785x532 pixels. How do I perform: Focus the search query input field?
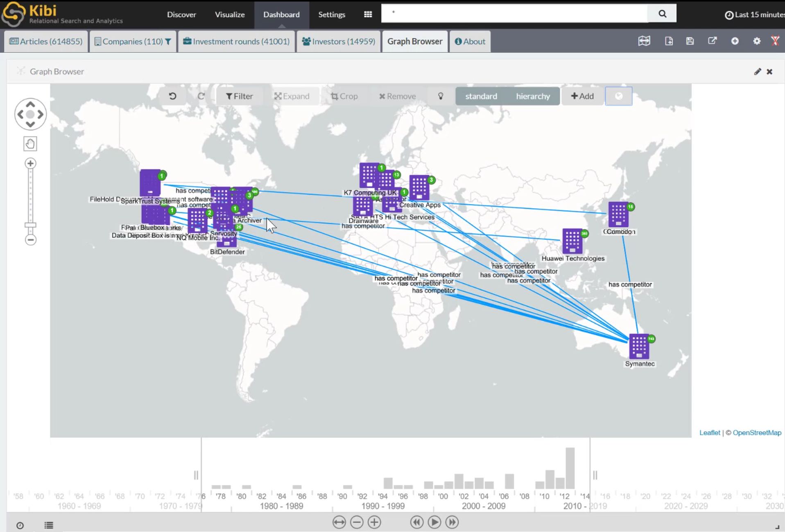(514, 13)
